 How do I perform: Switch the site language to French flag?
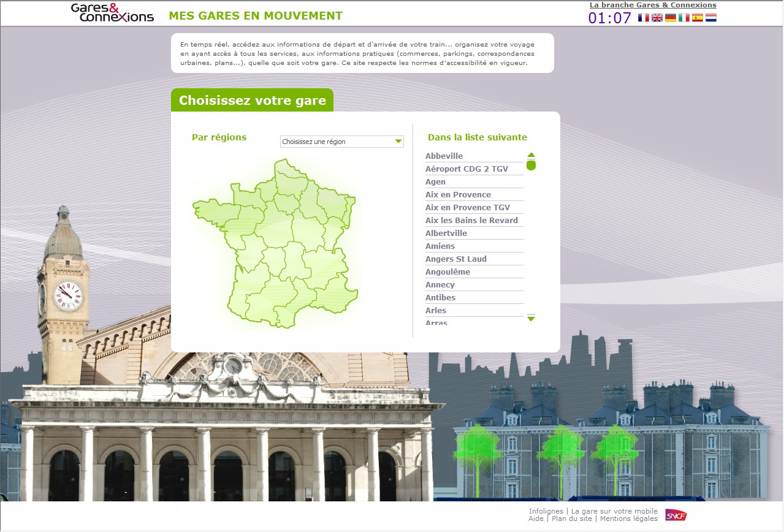[x=644, y=18]
